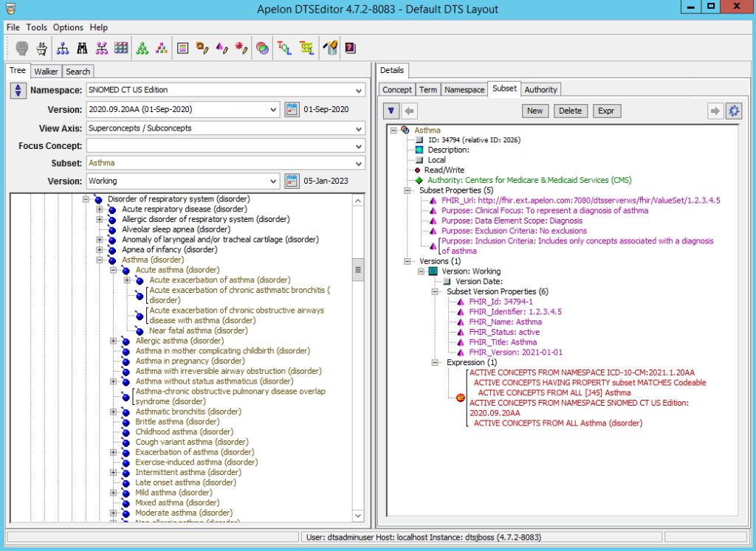Click the binoculars search toolbar icon
Viewport: 756px width, 551px height.
click(83, 48)
